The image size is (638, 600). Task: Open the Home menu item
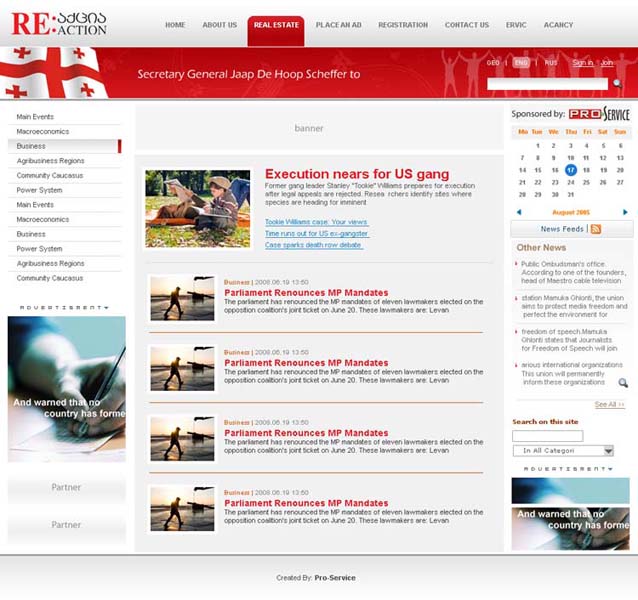click(175, 25)
